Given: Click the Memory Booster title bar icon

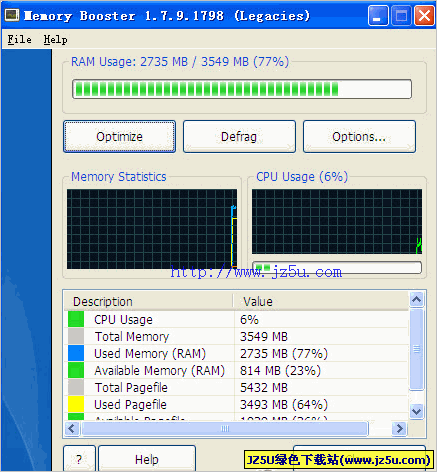Looking at the screenshot, I should 12,15.
